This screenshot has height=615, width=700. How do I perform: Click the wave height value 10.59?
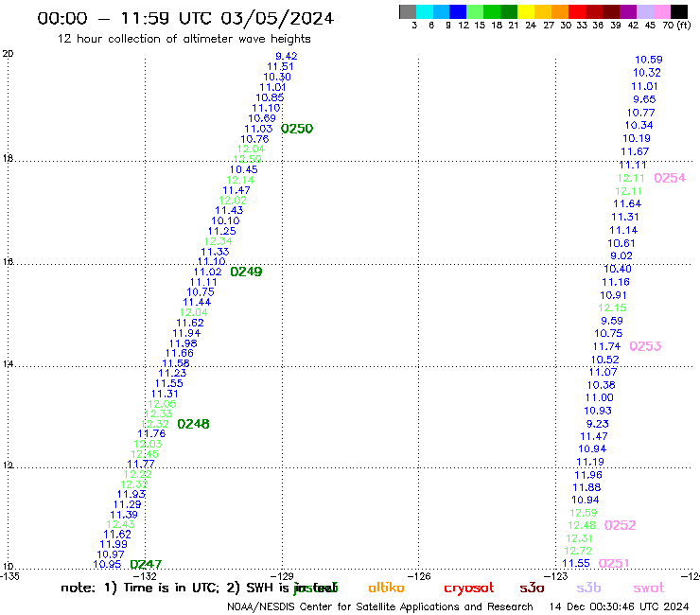(x=649, y=60)
